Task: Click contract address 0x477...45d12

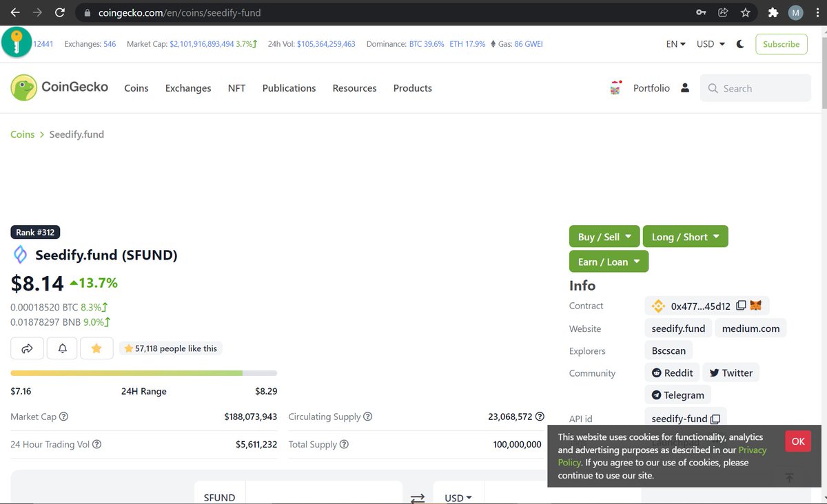Action: (x=700, y=306)
